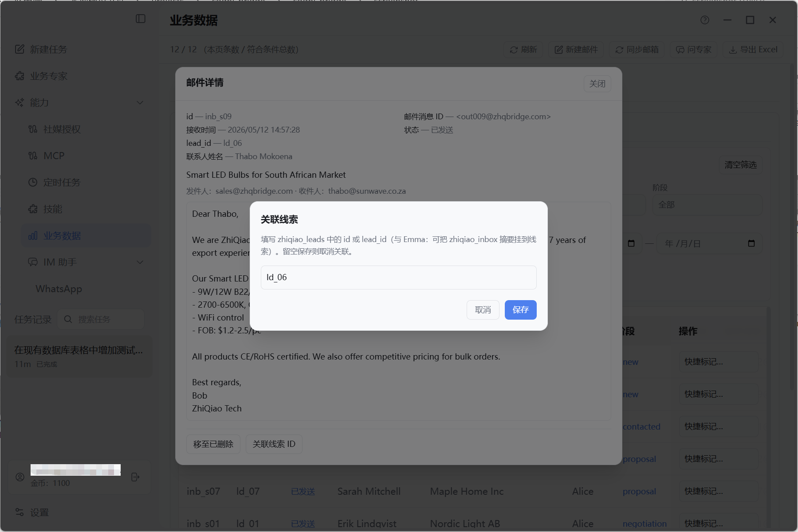Click Erik Lindqvist contact cell

[x=367, y=524]
